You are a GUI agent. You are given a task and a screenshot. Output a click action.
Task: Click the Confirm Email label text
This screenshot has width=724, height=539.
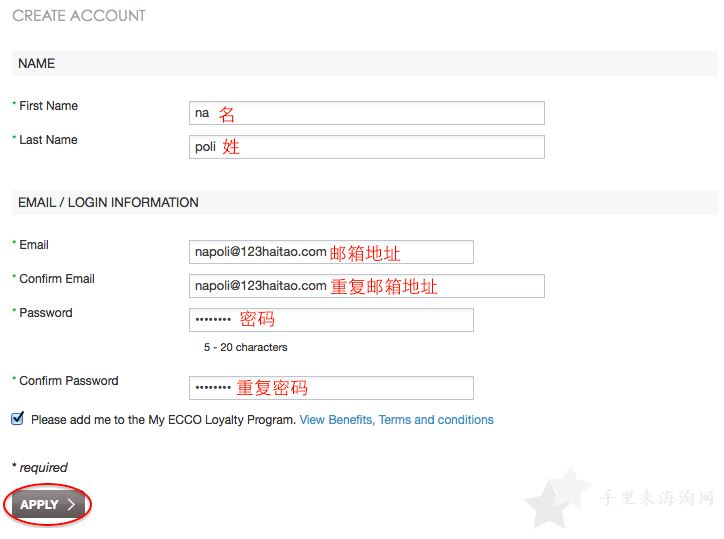tap(57, 279)
